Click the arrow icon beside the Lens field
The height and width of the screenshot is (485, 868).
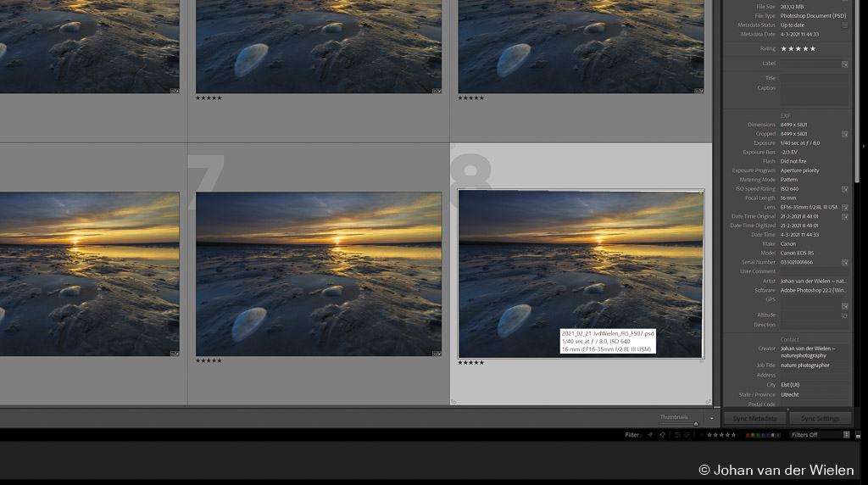[844, 207]
